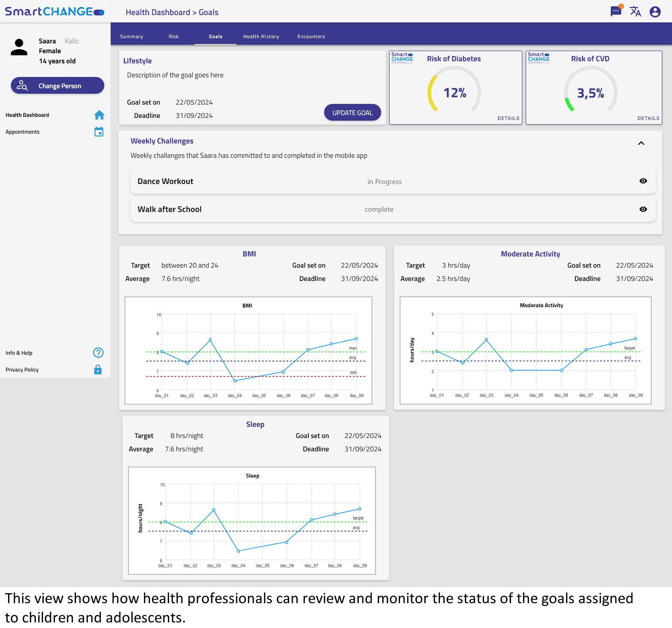Viewport: 672px width, 628px height.
Task: Toggle visibility of the Dance Workout challenge
Action: (x=643, y=181)
